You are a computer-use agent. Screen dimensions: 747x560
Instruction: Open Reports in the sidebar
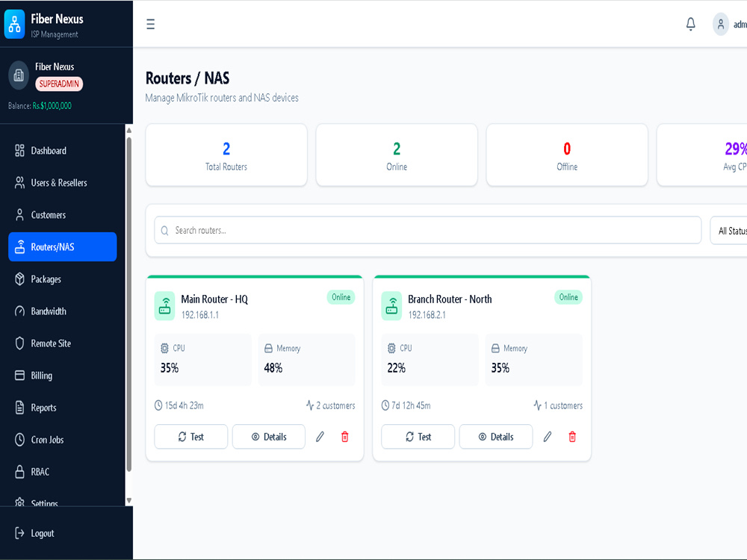(x=63, y=408)
